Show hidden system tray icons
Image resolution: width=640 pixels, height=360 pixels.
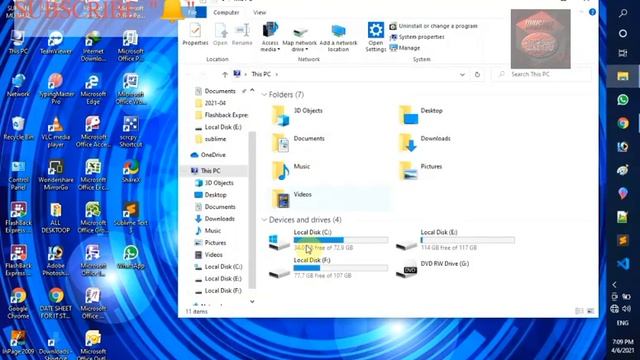[x=615, y=284]
